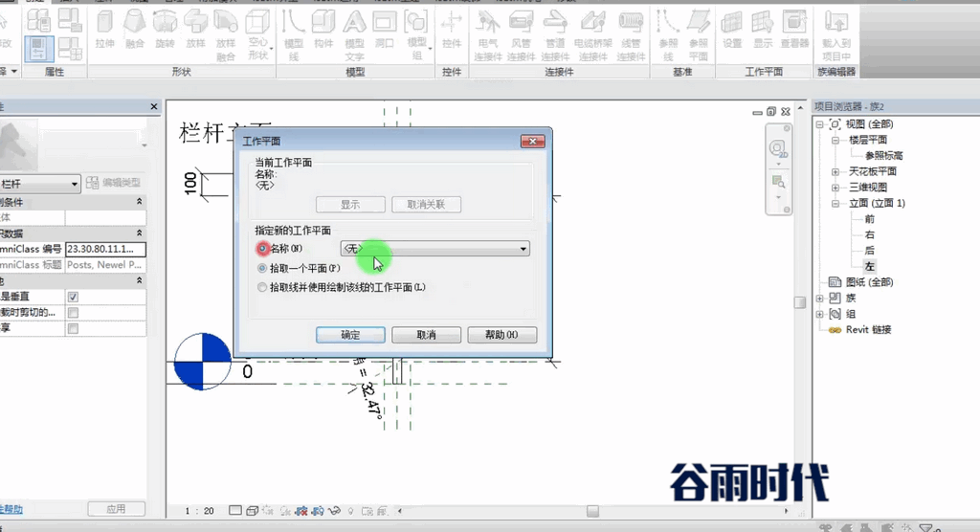Select 拾取线并使用绘制该线的工作平面 radio option

(262, 288)
